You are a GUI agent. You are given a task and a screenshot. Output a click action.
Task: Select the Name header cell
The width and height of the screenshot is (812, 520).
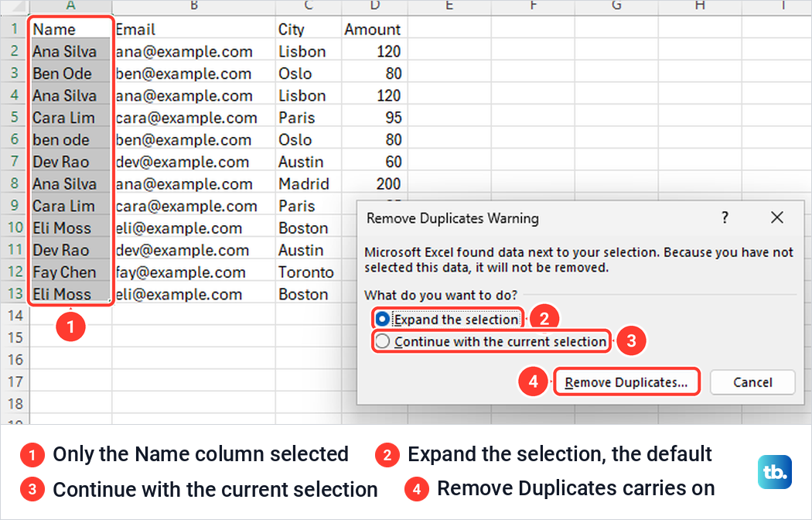(71, 29)
